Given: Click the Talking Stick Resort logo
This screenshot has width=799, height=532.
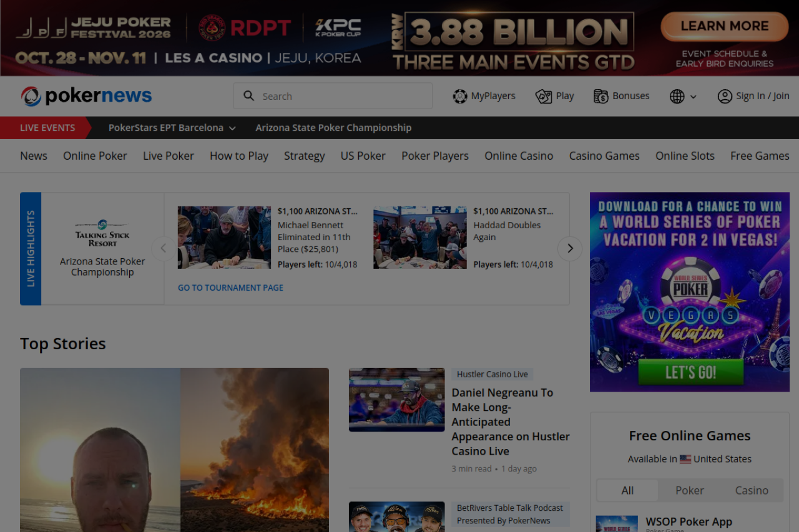Looking at the screenshot, I should tap(102, 233).
